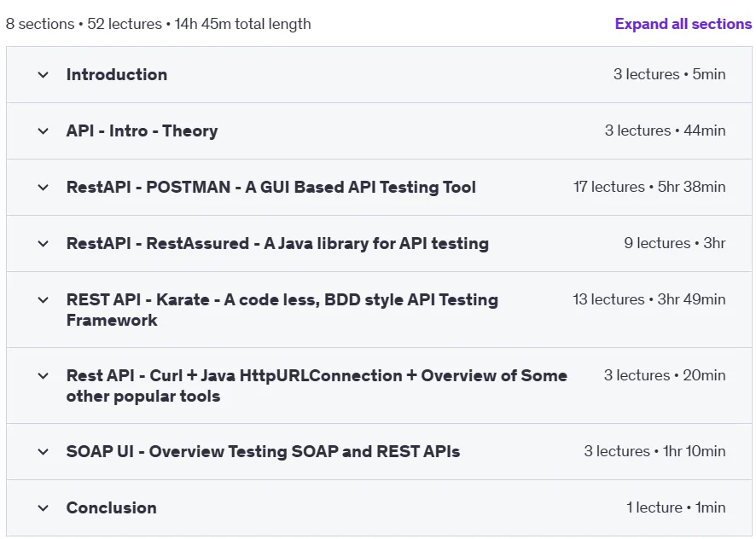
Task: Open chevron for RestAPI - POSTMAN section
Action: coord(43,188)
